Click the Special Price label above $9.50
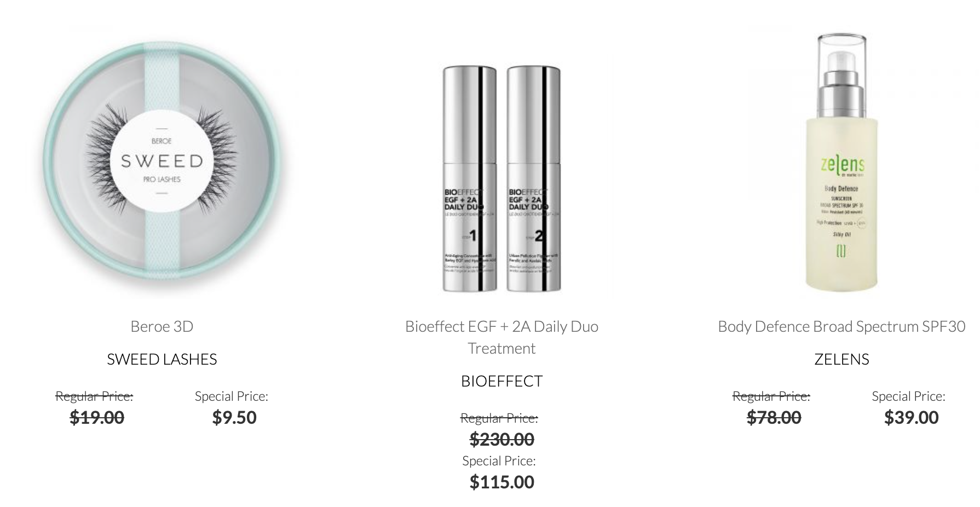Viewport: 980px width, 507px height. [x=232, y=396]
